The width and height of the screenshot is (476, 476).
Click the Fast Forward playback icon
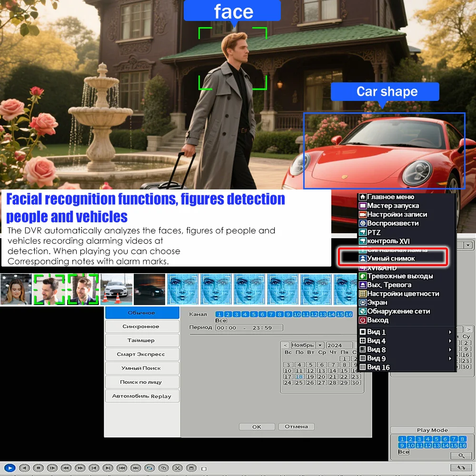80,468
